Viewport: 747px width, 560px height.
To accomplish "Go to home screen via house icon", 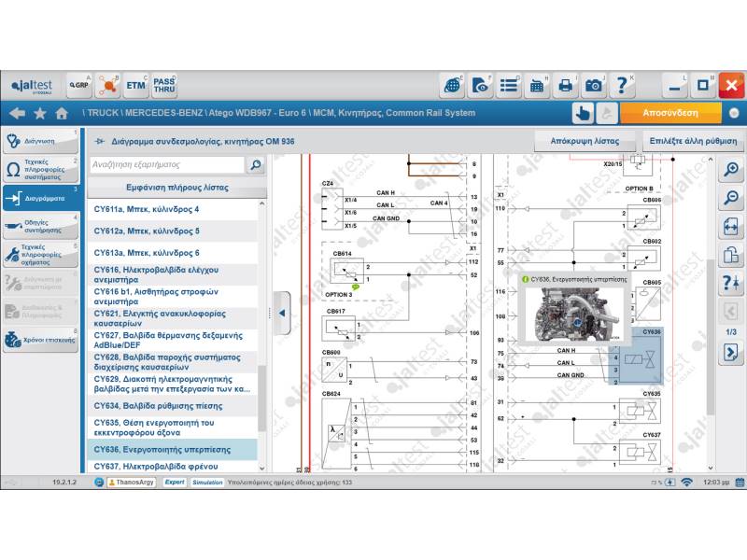I will point(62,113).
